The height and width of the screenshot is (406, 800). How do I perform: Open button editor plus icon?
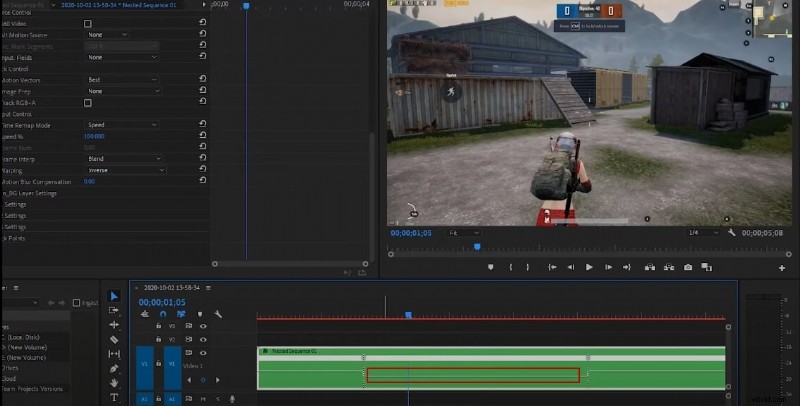pos(782,268)
